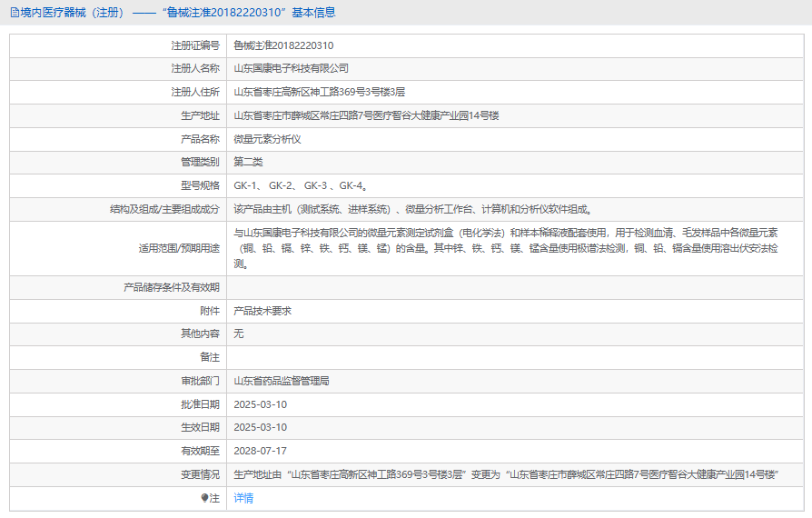Click the label 型号规格

(200, 185)
